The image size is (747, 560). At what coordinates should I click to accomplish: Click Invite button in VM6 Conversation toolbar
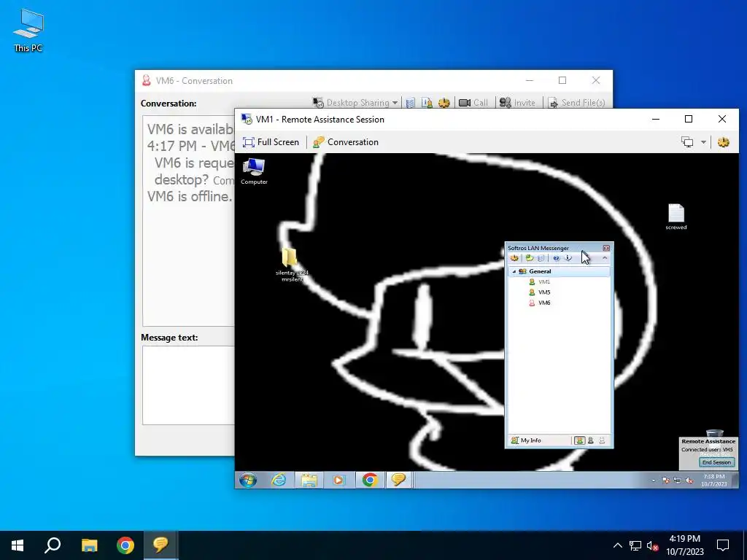click(x=517, y=102)
